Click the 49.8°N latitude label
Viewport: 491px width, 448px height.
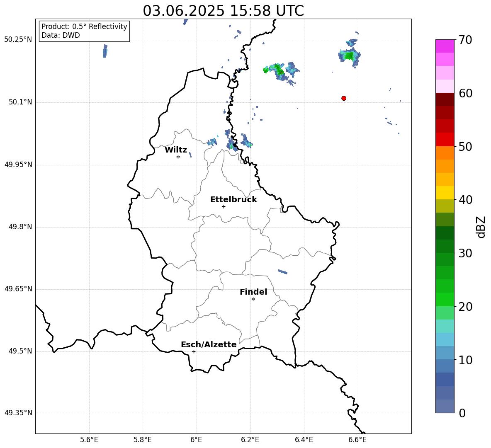(x=20, y=227)
